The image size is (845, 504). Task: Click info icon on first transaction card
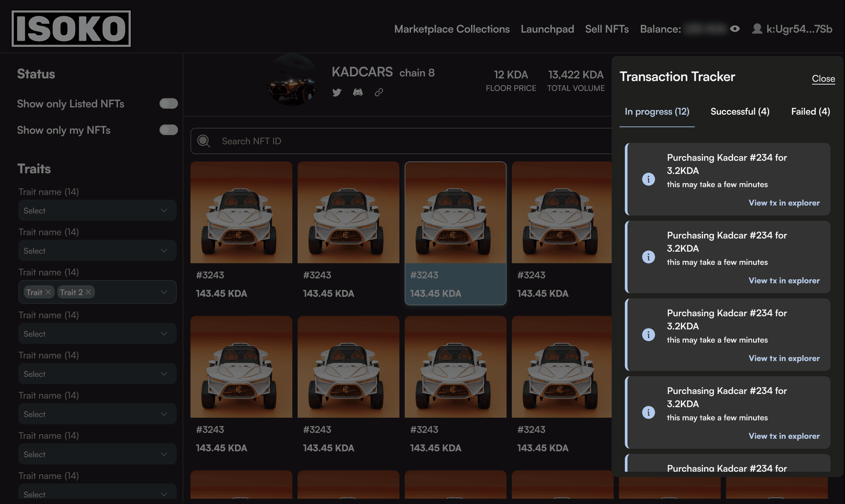tap(648, 179)
